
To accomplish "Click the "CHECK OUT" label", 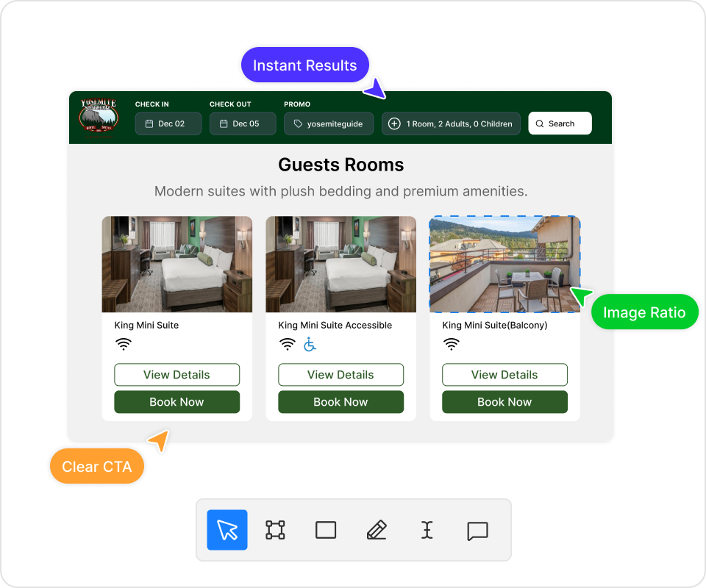I will pyautogui.click(x=230, y=104).
